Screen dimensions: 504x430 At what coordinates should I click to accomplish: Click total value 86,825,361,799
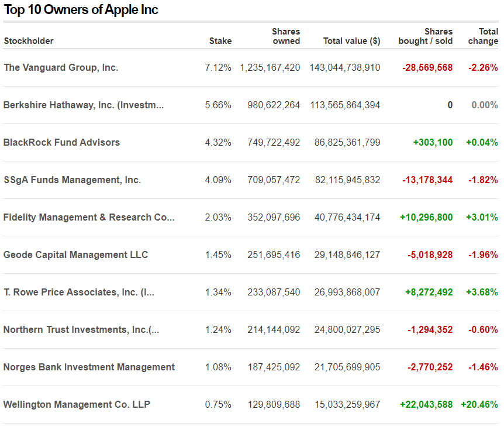coord(347,142)
